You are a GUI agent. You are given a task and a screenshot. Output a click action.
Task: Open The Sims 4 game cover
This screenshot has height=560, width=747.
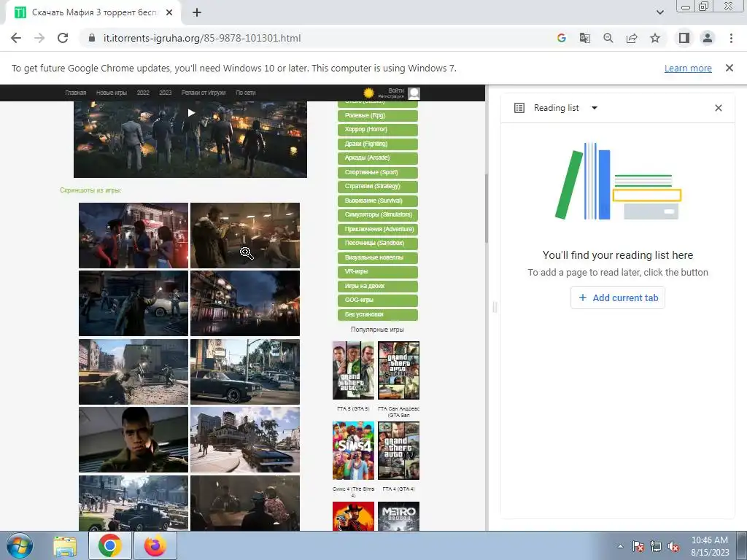tap(353, 451)
